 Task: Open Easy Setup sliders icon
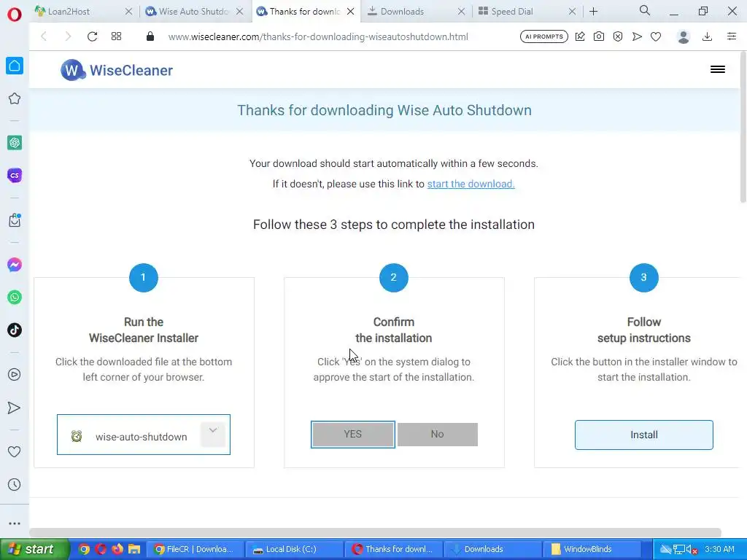coord(732,36)
